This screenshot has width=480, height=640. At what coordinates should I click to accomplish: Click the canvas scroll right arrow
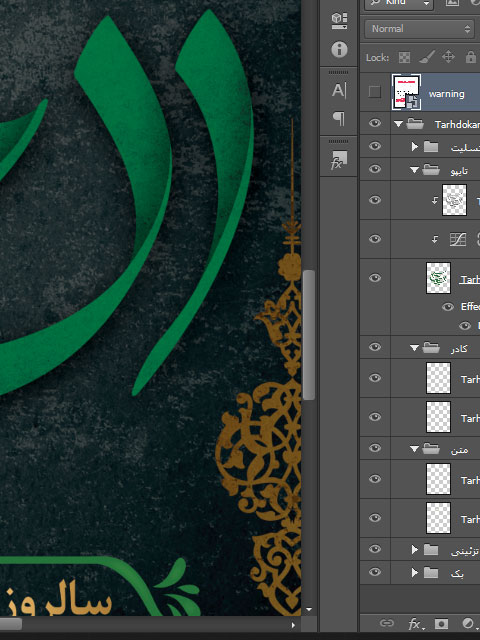(292, 625)
